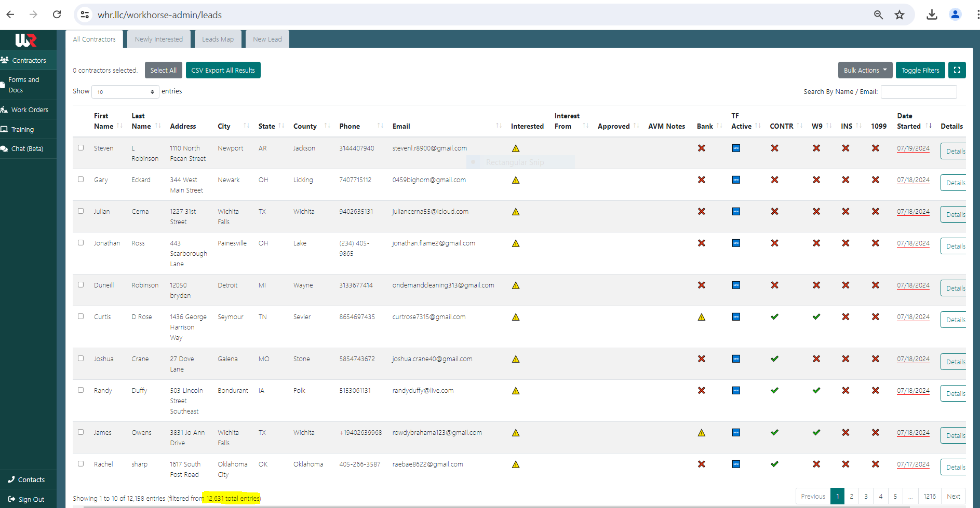The image size is (980, 508).
Task: Toggle fullscreen with the expand icon button
Action: tap(957, 70)
